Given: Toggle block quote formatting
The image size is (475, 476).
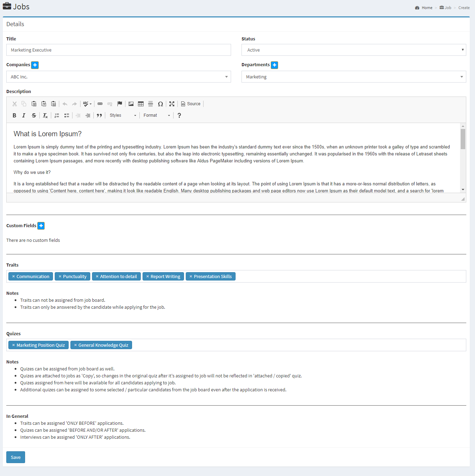Looking at the screenshot, I should pos(99,115).
